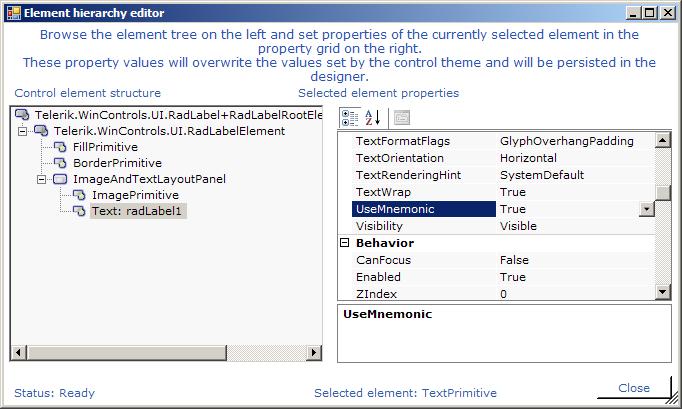The width and height of the screenshot is (682, 409).
Task: Click the Categorized view icon in property grid
Action: coord(350,117)
